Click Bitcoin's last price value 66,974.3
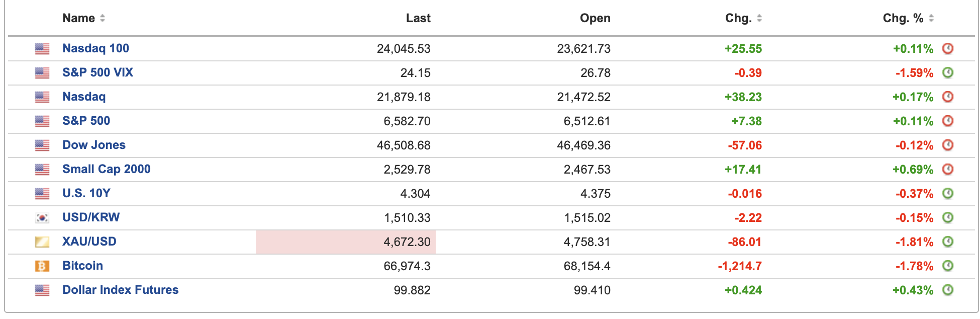This screenshot has width=980, height=319. coord(407,266)
